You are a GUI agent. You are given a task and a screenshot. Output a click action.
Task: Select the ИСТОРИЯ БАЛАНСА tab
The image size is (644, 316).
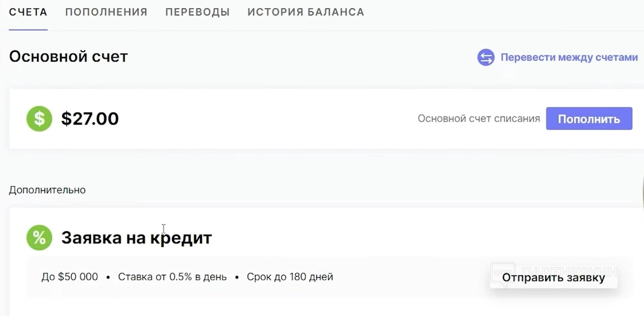305,12
